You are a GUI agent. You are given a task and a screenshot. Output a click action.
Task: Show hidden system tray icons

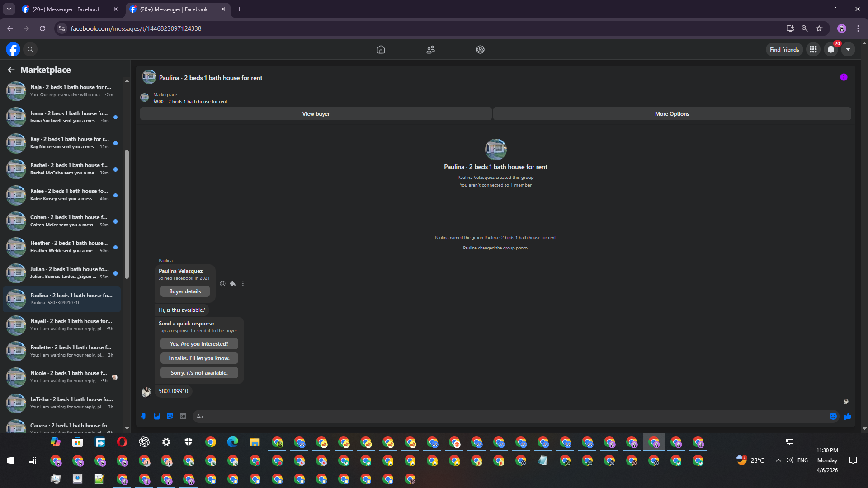pyautogui.click(x=778, y=460)
